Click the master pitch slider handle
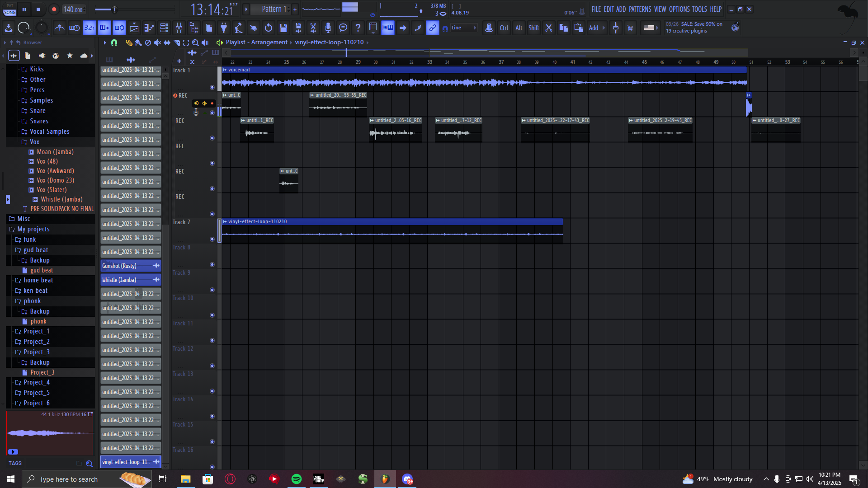 point(114,9)
